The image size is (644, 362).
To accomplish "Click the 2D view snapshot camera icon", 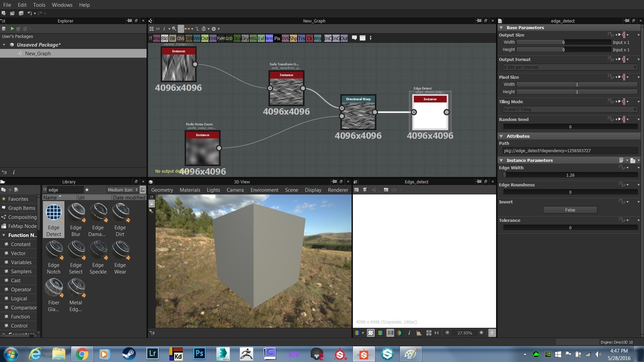I will [x=386, y=190].
